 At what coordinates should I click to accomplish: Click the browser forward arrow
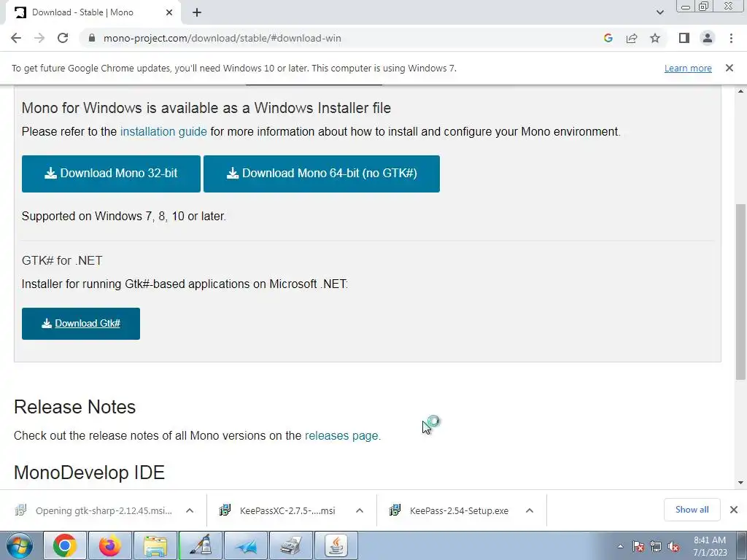39,38
